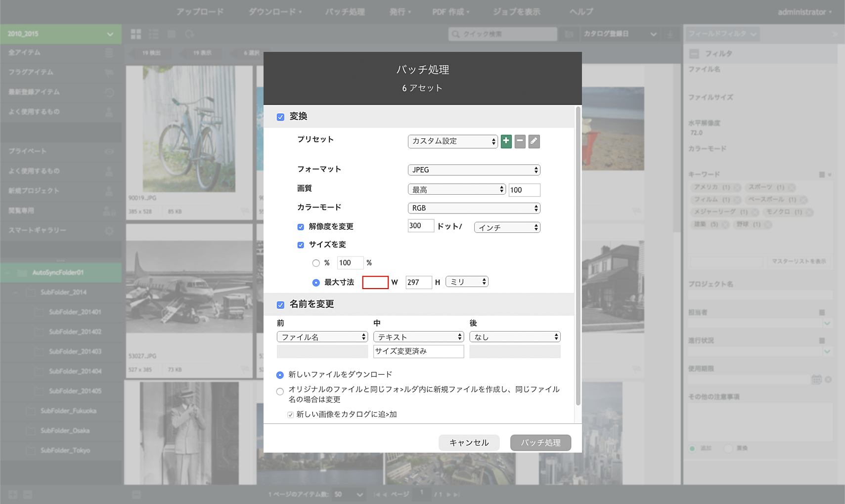Select 全アイテム in sidebar
This screenshot has width=845, height=504.
coord(61,52)
